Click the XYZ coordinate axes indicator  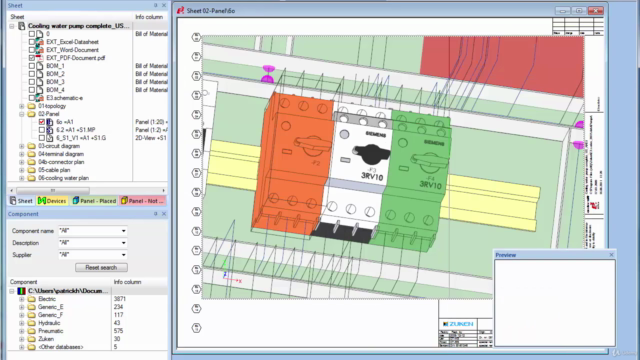(x=231, y=273)
